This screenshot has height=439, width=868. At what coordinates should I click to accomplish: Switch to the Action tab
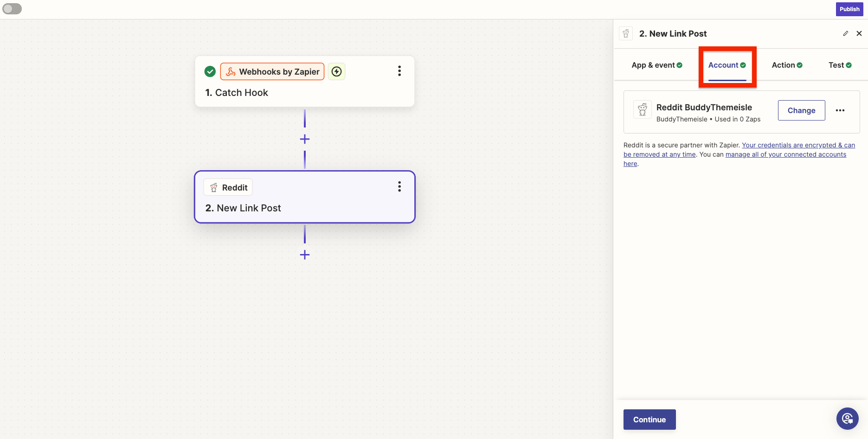click(787, 65)
